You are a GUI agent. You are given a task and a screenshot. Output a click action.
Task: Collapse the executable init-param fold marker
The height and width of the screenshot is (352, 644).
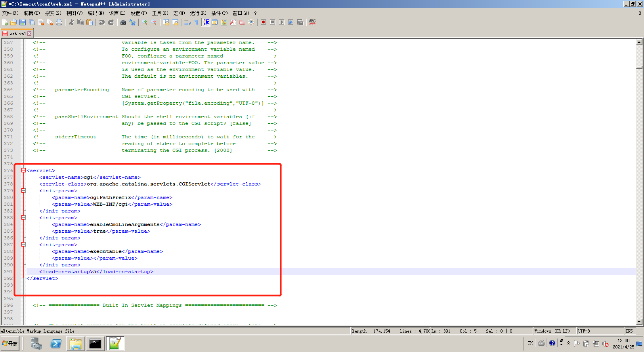[x=23, y=245]
